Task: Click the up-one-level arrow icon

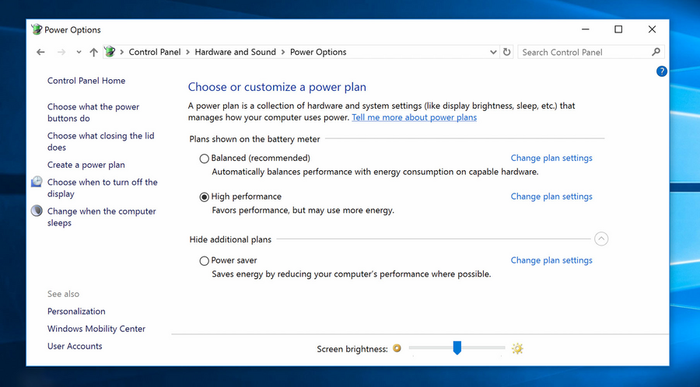Action: [93, 52]
